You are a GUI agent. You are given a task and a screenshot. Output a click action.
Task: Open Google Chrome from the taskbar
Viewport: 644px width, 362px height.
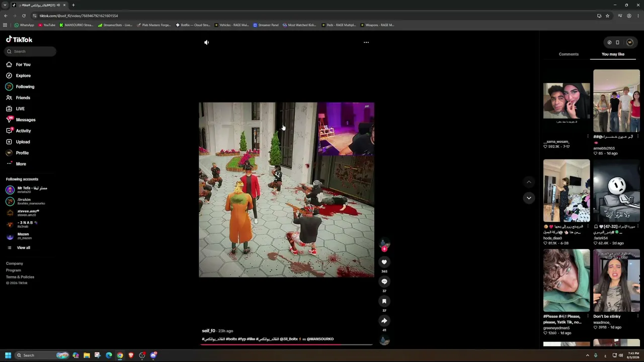[120, 355]
